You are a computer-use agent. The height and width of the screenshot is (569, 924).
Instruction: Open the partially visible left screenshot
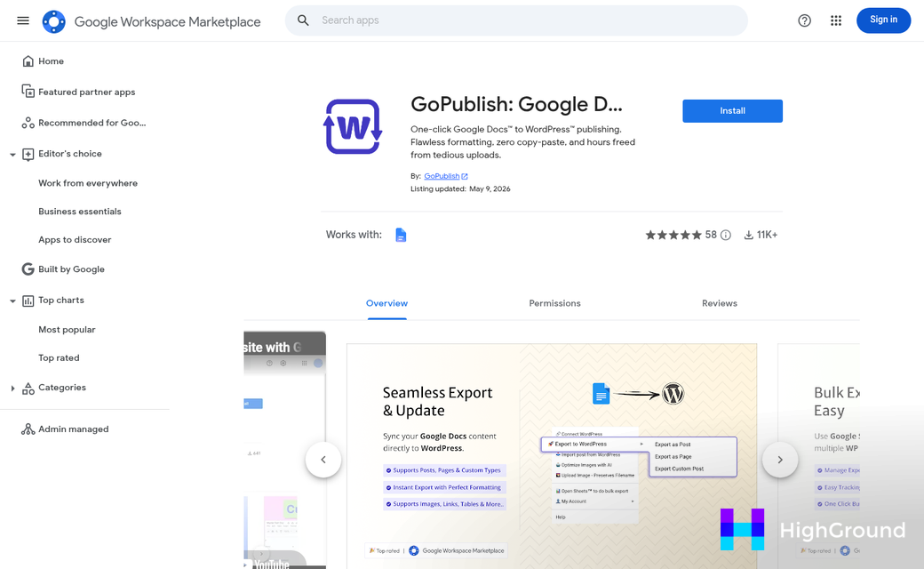pyautogui.click(x=284, y=450)
